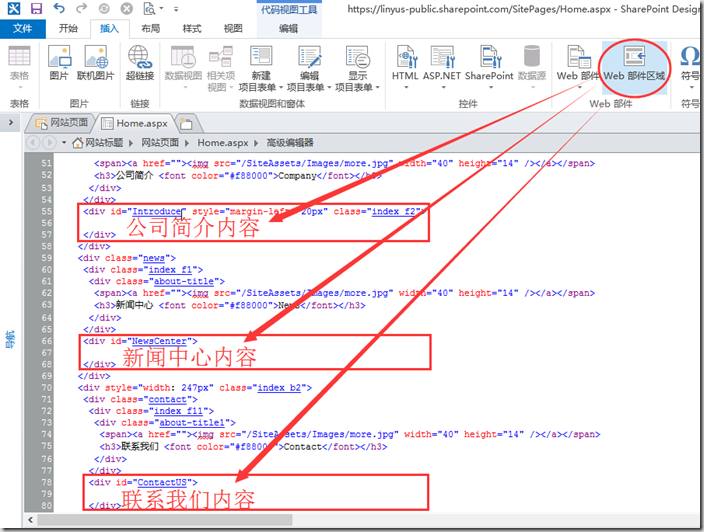Viewport: 704px width, 532px height.
Task: Open a new tab with the blank tab icon
Action: click(x=186, y=124)
